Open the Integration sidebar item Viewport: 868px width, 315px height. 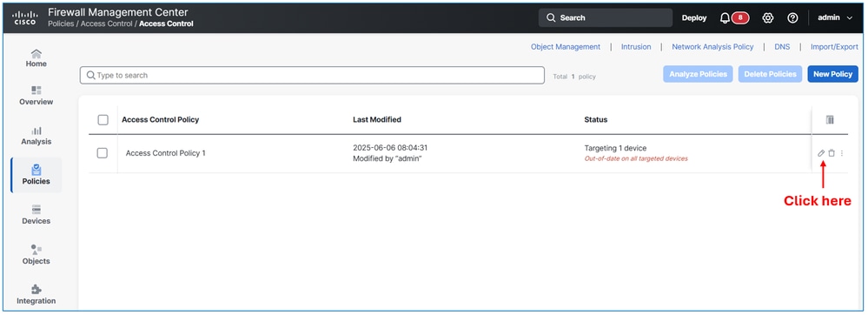coord(36,294)
